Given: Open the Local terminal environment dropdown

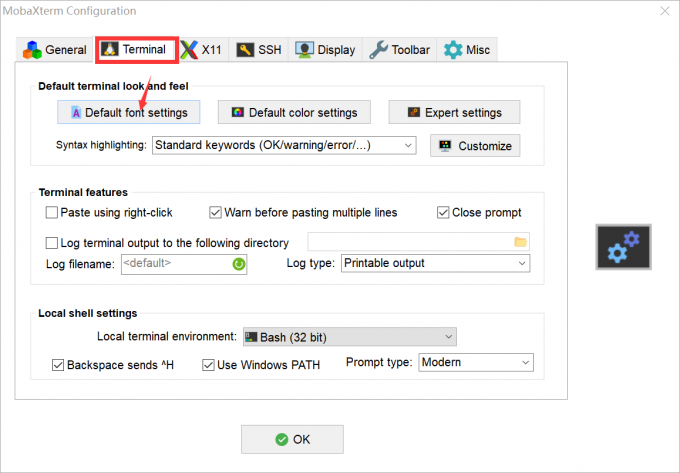Looking at the screenshot, I should point(350,337).
